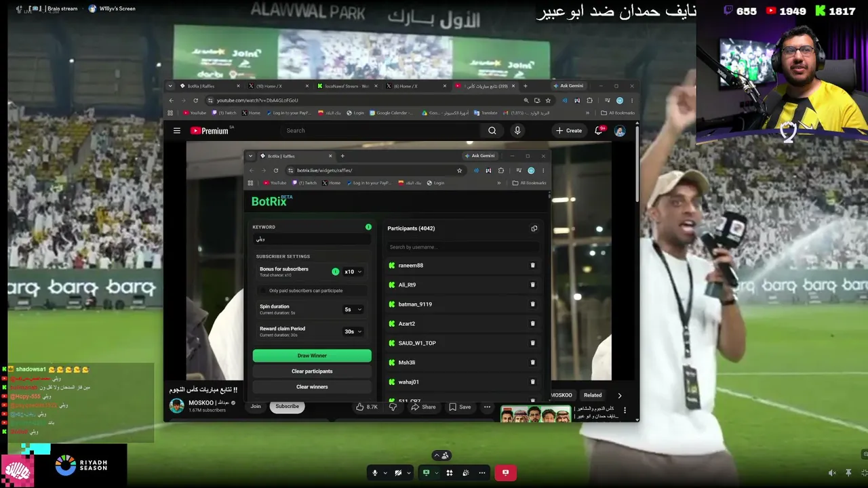Focus the BotRix keyword field
The height and width of the screenshot is (488, 868).
pyautogui.click(x=312, y=239)
